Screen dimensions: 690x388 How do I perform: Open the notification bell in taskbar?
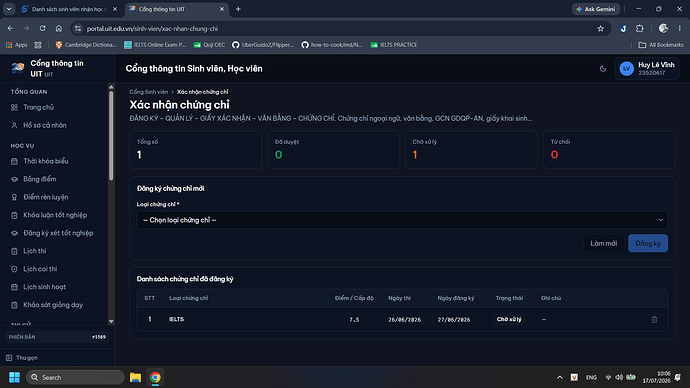point(678,377)
